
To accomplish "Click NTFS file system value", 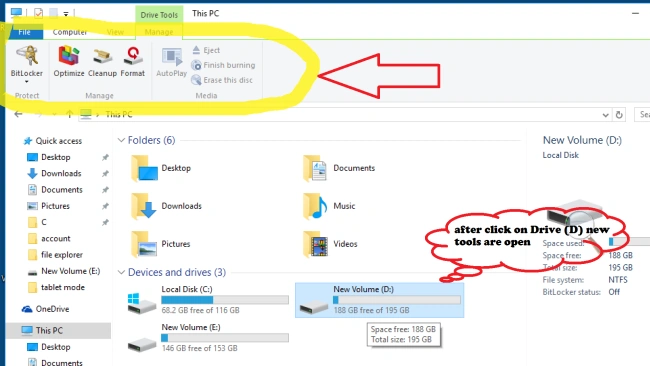I will click(x=618, y=280).
